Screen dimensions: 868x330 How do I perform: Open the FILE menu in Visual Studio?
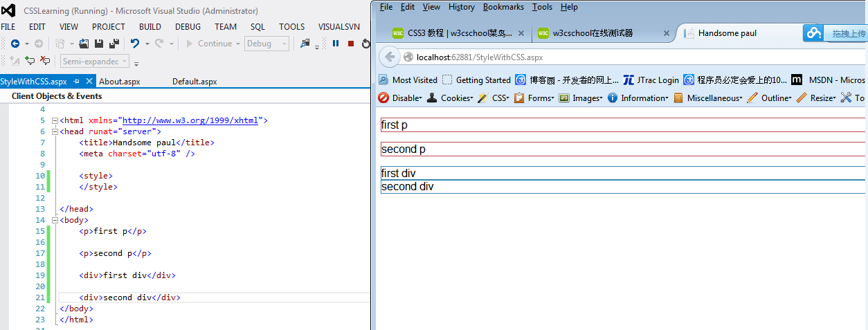(x=8, y=27)
